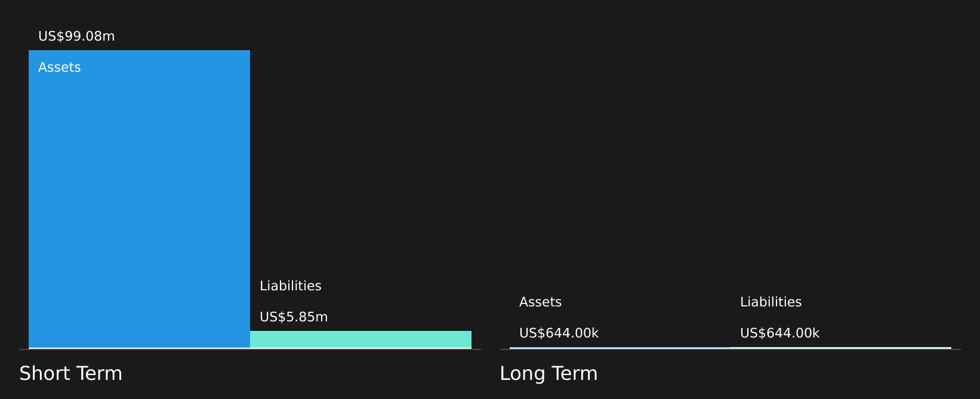
Task: Click the gray baseline beneath Long Term chart
Action: click(x=730, y=349)
